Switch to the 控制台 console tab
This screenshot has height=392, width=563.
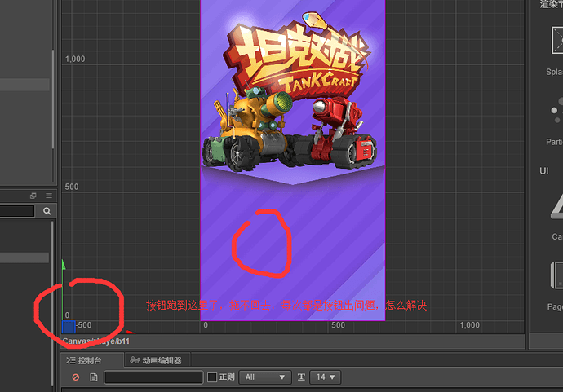tap(84, 360)
